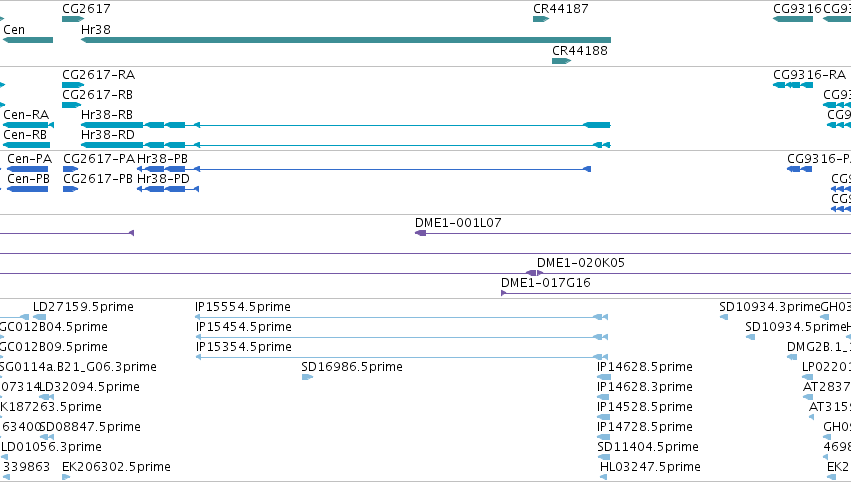Screen dimensions: 851x482
Task: Click the SD10934.3prime EST label
Action: pos(770,307)
